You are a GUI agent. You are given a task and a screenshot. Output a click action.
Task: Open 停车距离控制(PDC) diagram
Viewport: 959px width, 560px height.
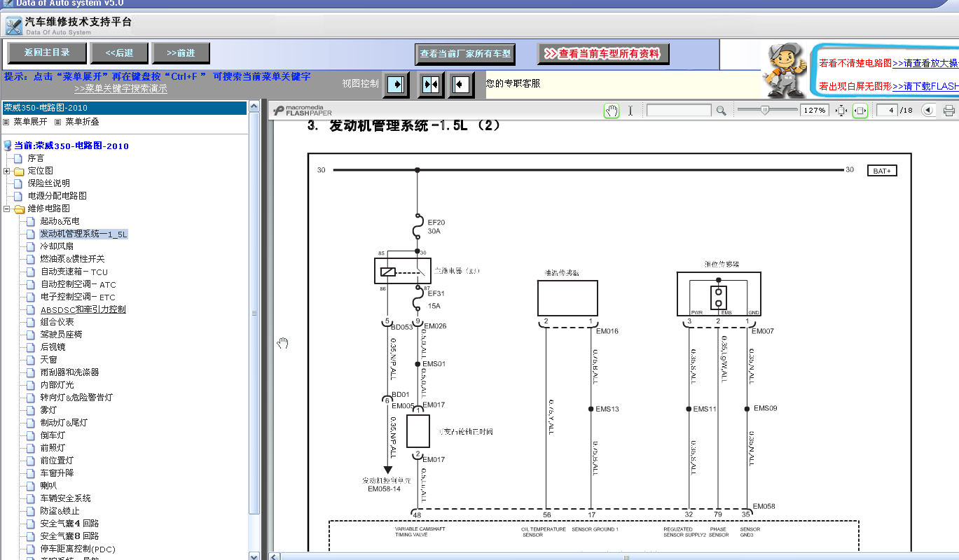(77, 549)
